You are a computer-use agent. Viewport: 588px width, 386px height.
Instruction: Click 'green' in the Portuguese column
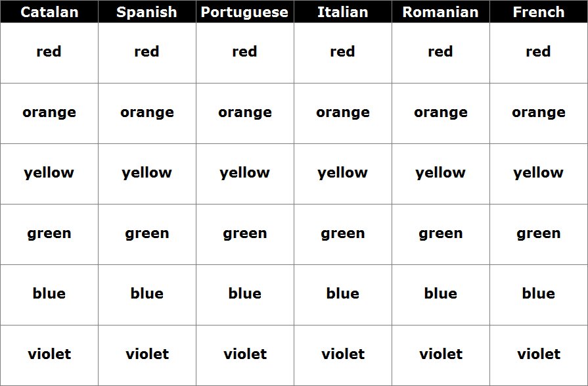tap(245, 233)
